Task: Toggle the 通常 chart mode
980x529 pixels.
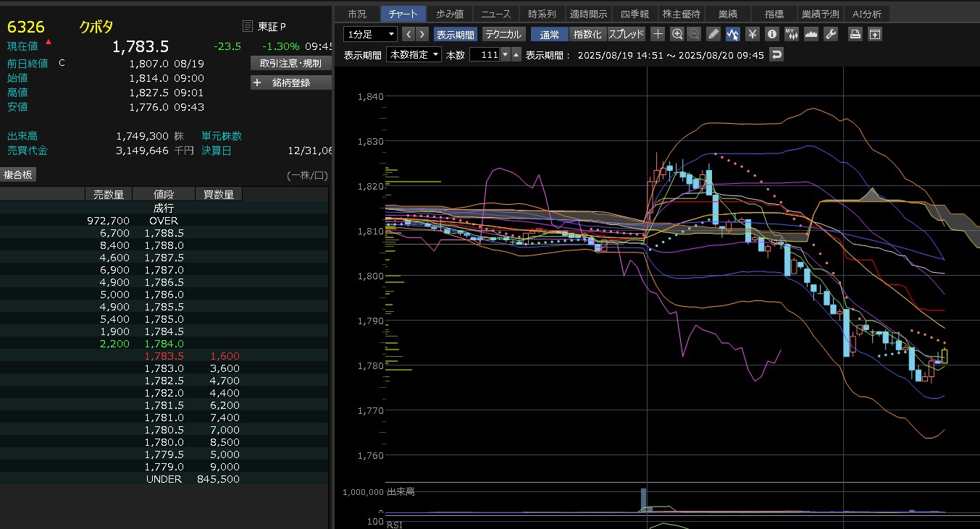Action: [549, 34]
